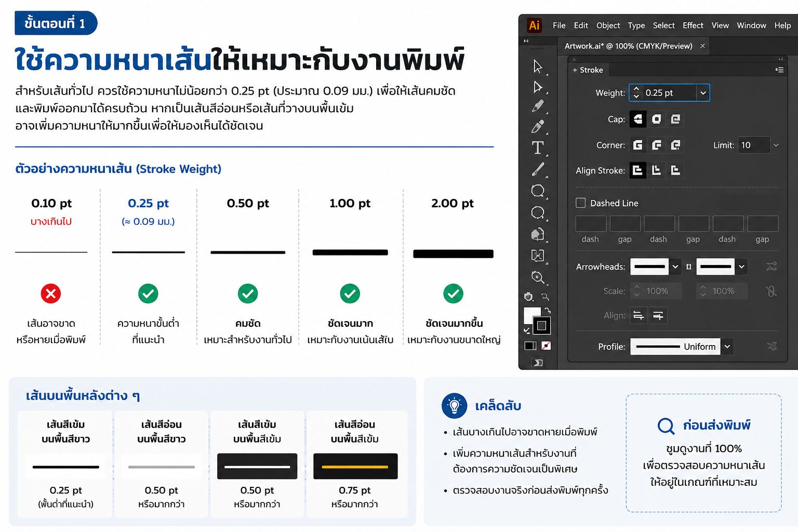
Task: Open the File menu
Action: click(x=559, y=25)
